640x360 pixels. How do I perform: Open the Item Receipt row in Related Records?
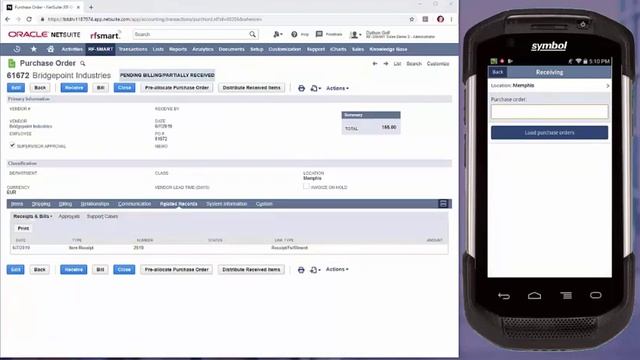click(229, 248)
